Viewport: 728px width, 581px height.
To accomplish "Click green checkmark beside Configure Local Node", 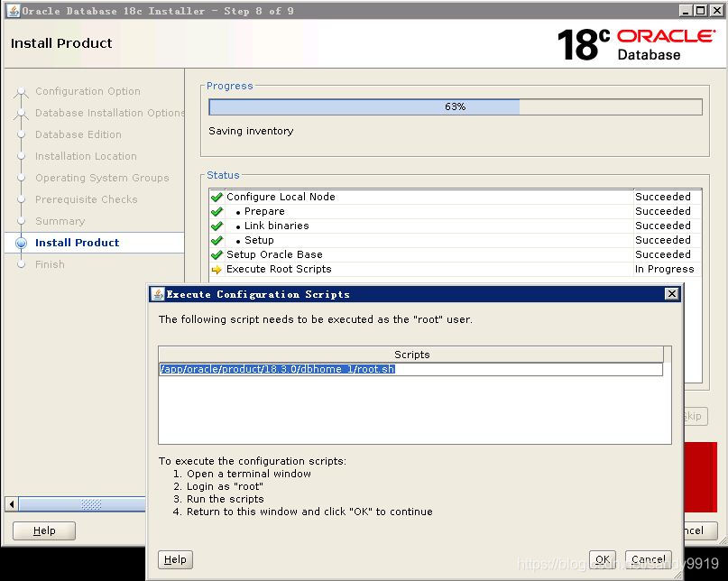I will tap(217, 197).
